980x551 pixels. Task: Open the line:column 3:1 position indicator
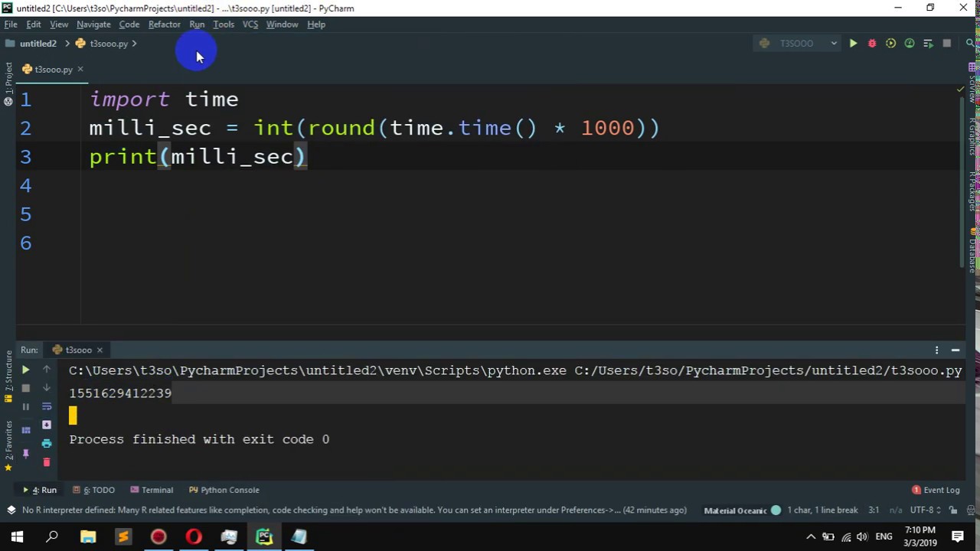[874, 510]
